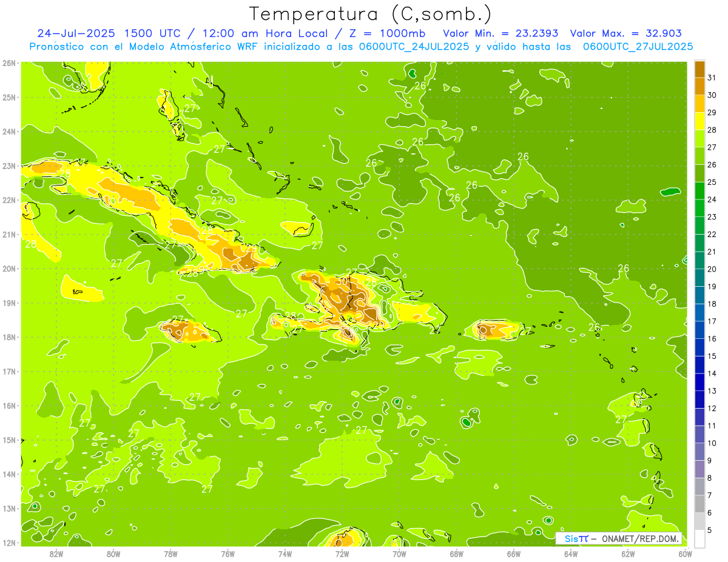This screenshot has height=562, width=728.
Task: Click the '0600UTC_24JUL2025' initialization time
Action: coord(411,46)
